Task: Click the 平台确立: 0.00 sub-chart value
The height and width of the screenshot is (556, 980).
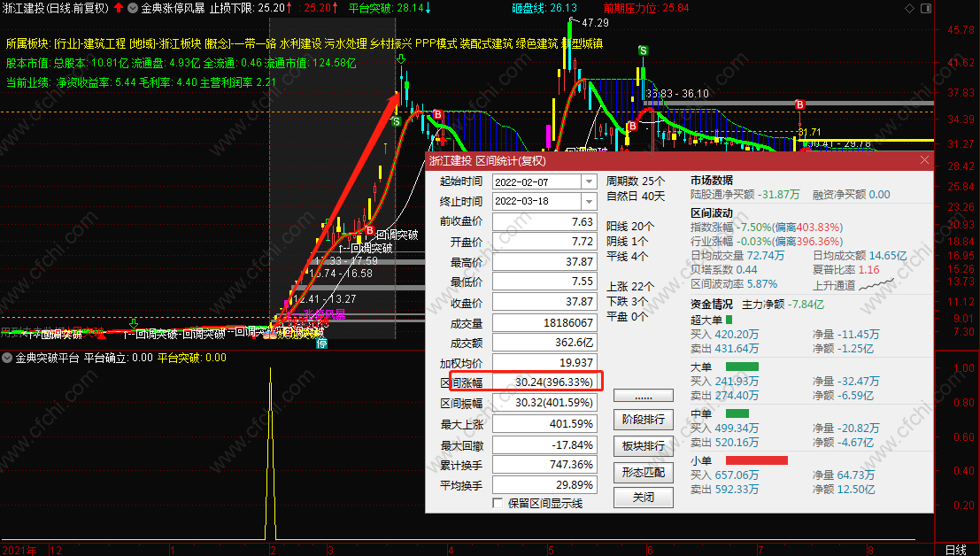Action: [x=118, y=358]
